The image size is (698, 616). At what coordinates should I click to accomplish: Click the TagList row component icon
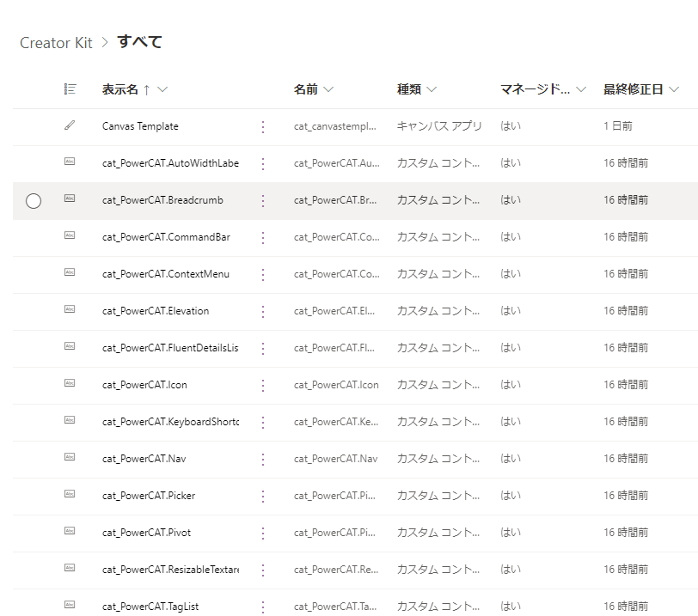tap(70, 605)
